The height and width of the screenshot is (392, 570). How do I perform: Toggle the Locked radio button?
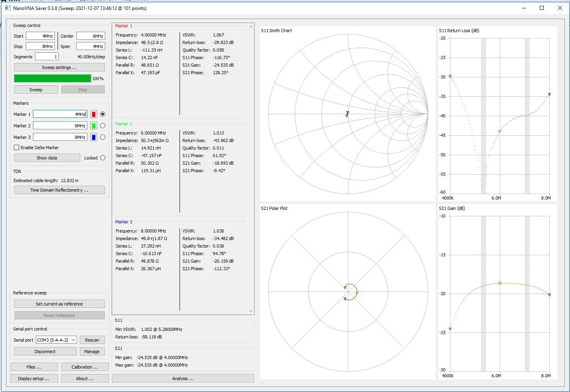[103, 158]
